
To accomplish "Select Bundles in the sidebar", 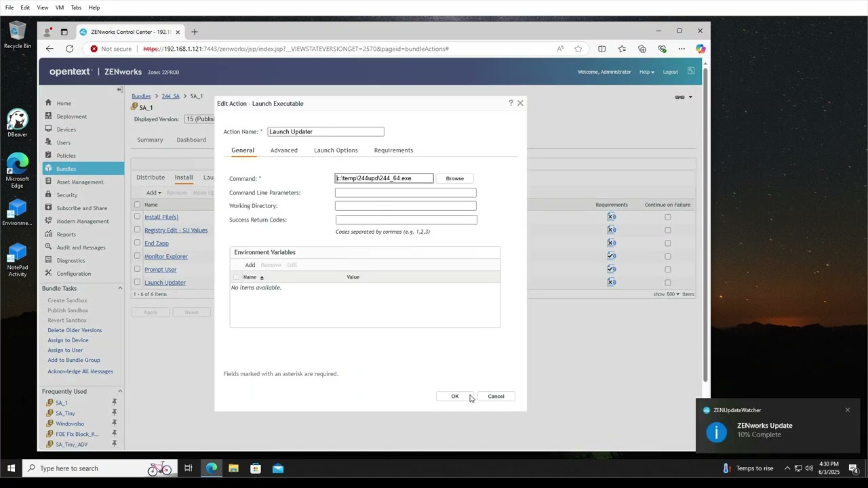I will (66, 169).
